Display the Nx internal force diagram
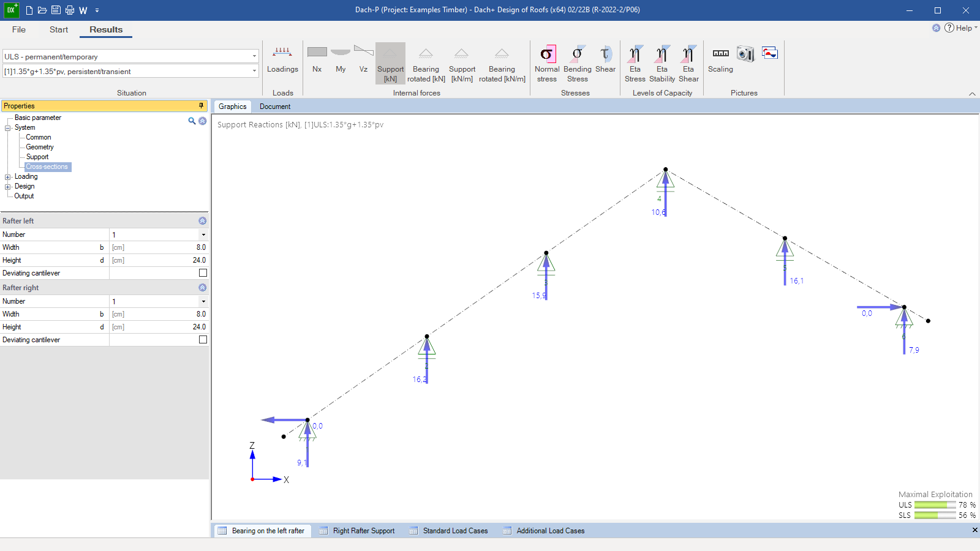The width and height of the screenshot is (980, 551). click(x=317, y=60)
